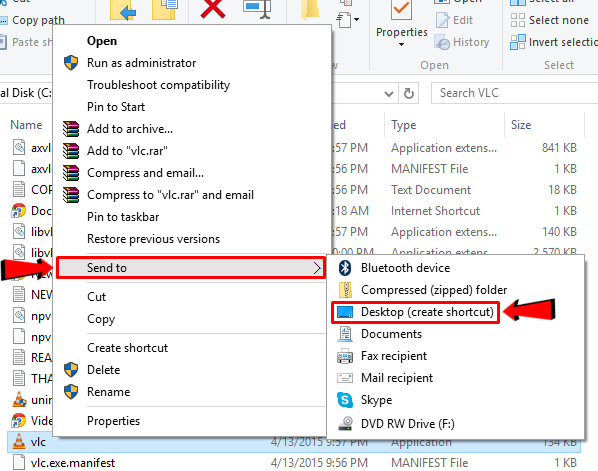Select Cut in context menu
598x471 pixels.
pyautogui.click(x=96, y=297)
